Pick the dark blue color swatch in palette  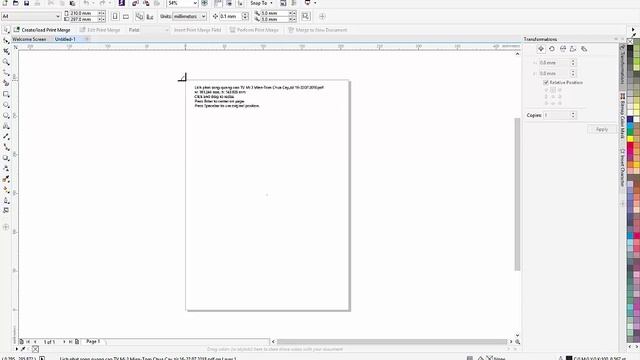630,119
